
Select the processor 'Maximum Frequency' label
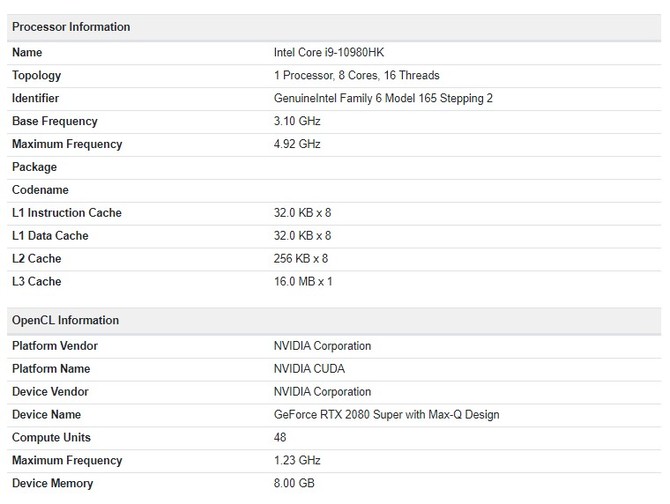click(x=67, y=144)
